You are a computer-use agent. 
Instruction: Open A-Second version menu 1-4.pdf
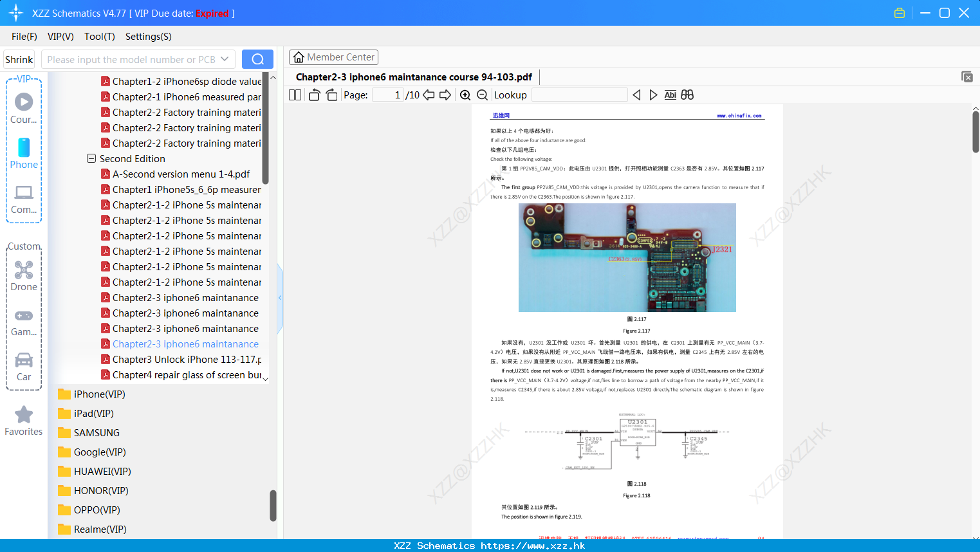tap(176, 174)
